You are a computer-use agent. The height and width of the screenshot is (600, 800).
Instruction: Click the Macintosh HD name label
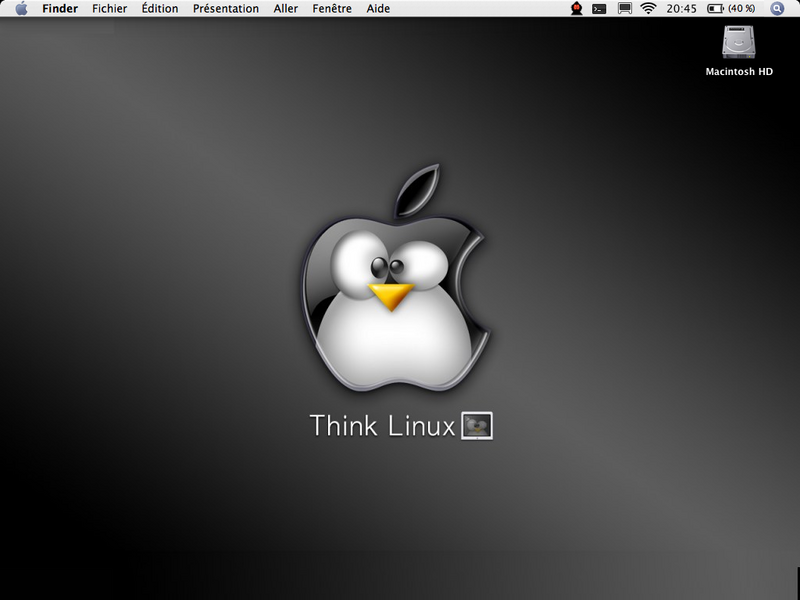[739, 72]
